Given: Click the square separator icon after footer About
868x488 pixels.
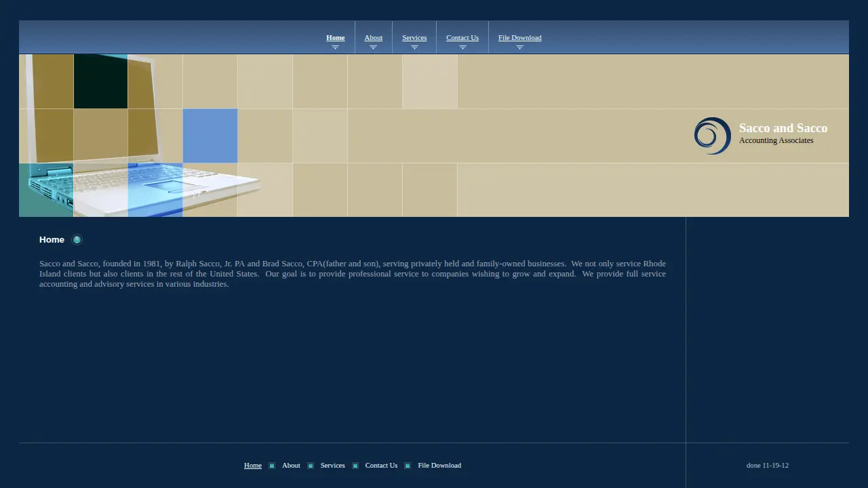Looking at the screenshot, I should [x=311, y=466].
